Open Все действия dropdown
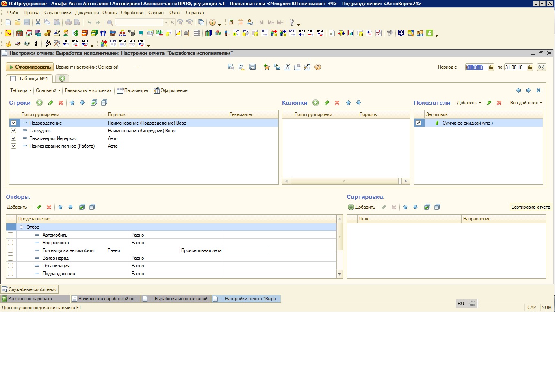Image resolution: width=555 pixels, height=392 pixels. [x=526, y=103]
